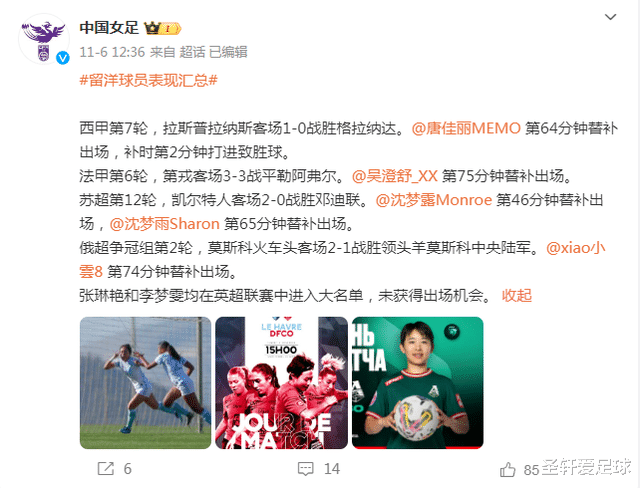Like the post with thumbs-up icon

507,470
